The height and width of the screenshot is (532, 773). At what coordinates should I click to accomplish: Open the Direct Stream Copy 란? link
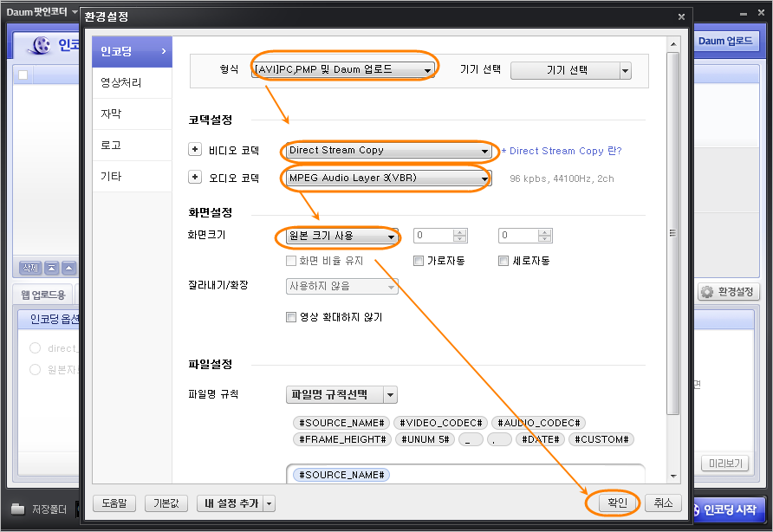(566, 151)
